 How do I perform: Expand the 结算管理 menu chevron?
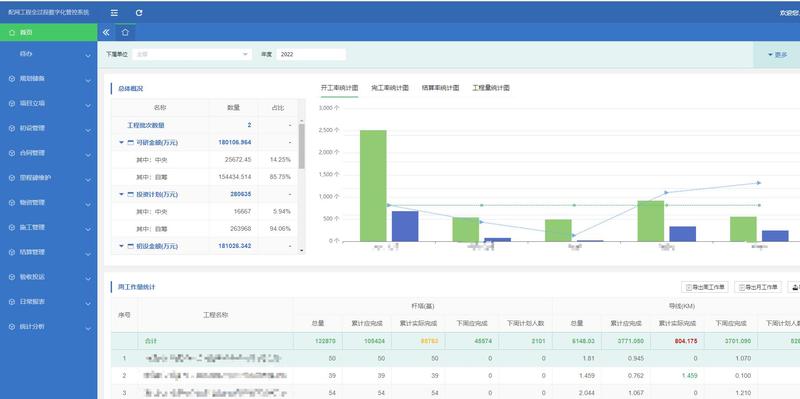pyautogui.click(x=88, y=254)
